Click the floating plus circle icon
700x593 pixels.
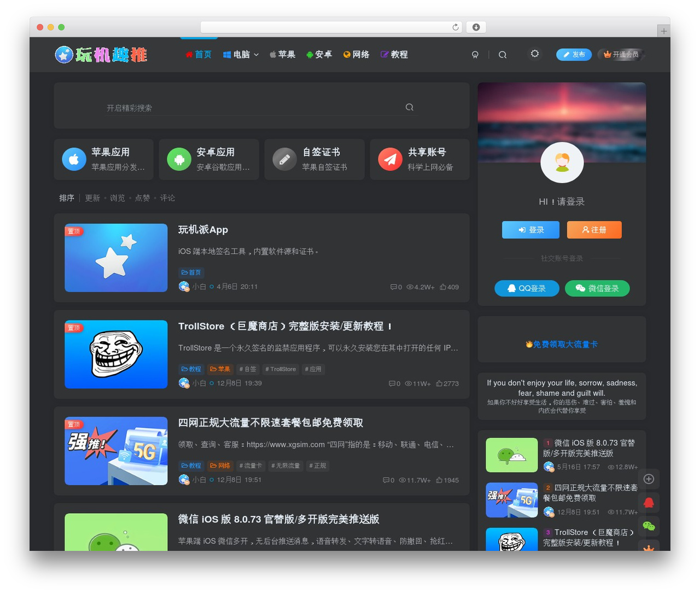(x=649, y=479)
